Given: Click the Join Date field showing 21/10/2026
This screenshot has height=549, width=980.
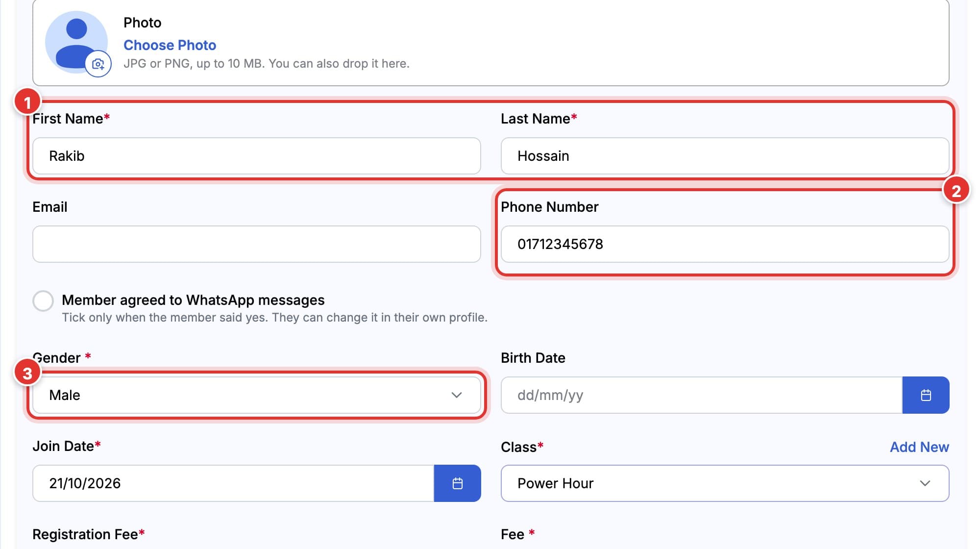Looking at the screenshot, I should click(x=233, y=483).
